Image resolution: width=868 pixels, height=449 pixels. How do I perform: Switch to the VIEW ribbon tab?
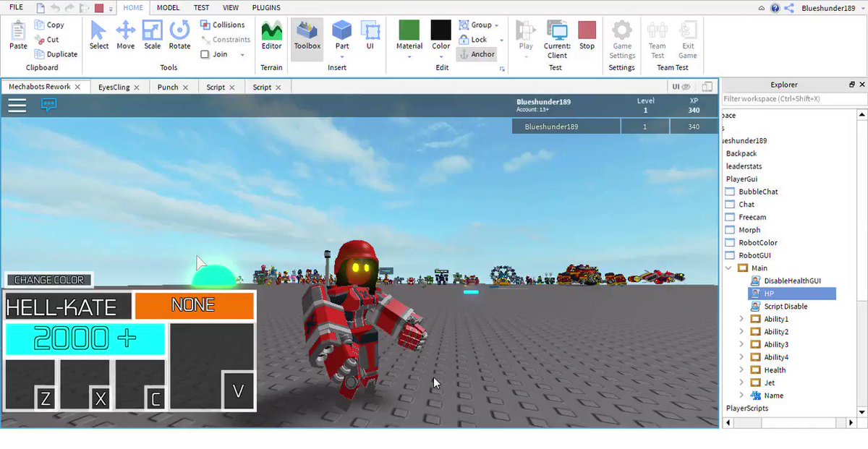coord(231,8)
